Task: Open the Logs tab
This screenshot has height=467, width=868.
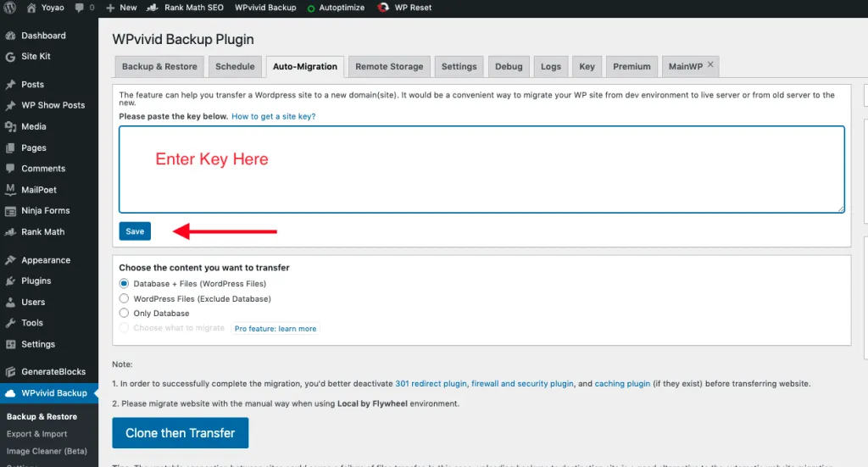Action: pyautogui.click(x=551, y=66)
